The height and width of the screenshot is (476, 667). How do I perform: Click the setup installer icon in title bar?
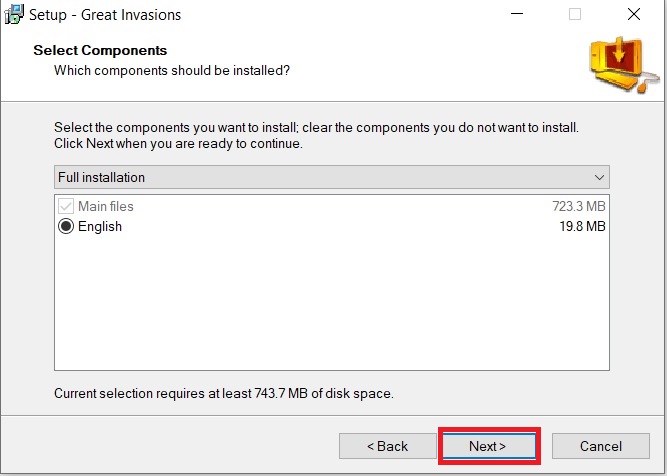tap(14, 14)
